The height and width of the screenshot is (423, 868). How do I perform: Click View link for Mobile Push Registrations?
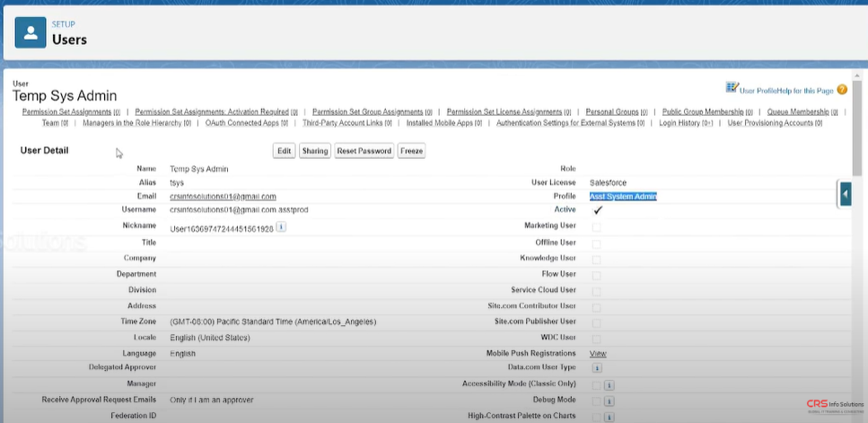[x=597, y=353]
